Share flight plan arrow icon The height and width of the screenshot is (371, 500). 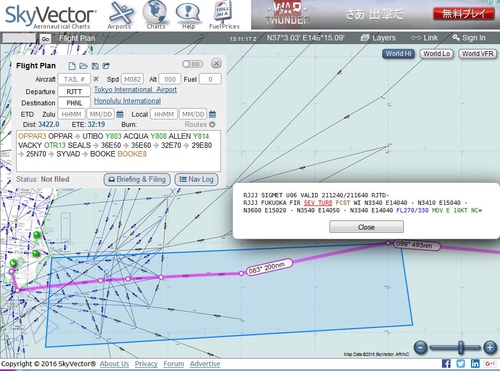[106, 66]
